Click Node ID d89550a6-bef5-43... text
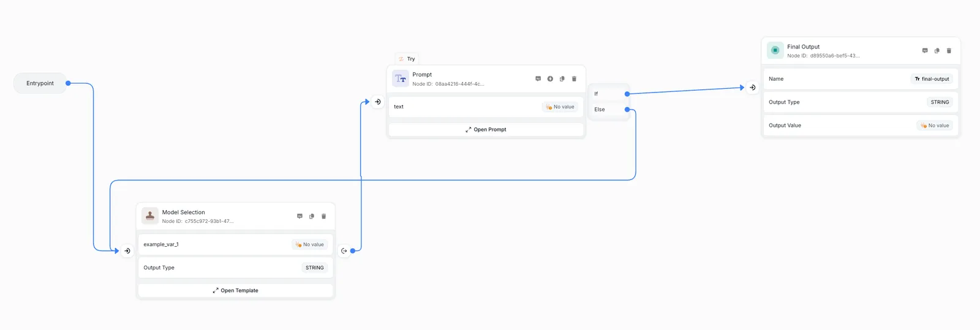980x330 pixels. pos(823,56)
